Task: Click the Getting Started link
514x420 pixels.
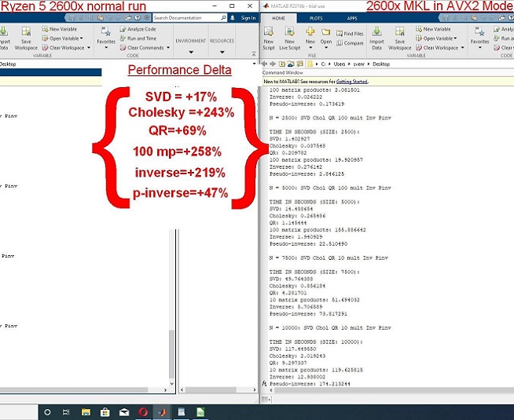Action: (354, 81)
